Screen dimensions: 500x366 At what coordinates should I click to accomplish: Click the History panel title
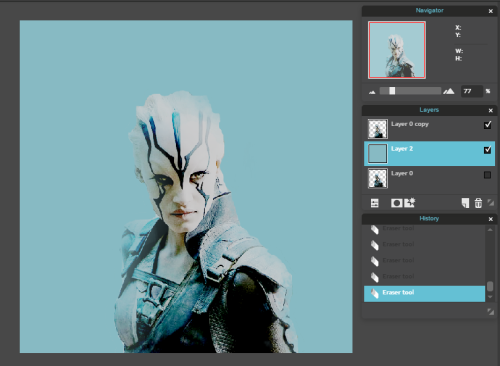tap(429, 218)
